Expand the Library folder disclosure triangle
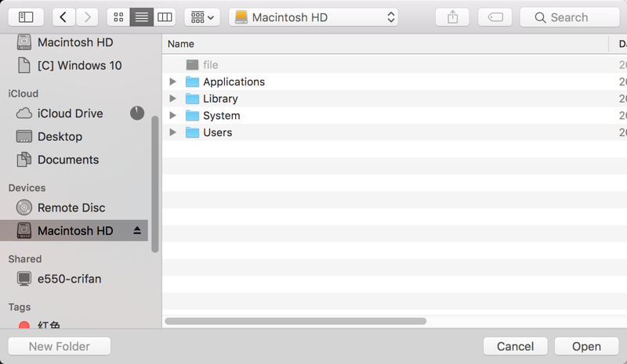Screen dimensions: 627x364 pos(172,99)
